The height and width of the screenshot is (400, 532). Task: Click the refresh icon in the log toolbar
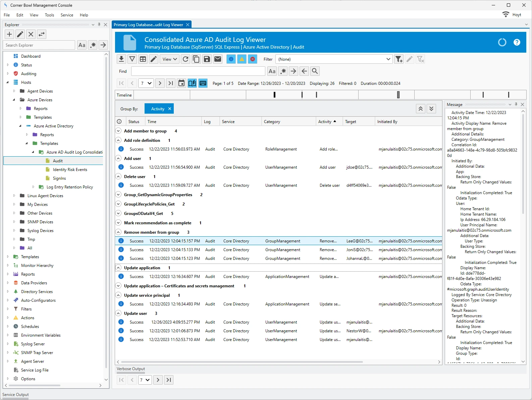185,59
